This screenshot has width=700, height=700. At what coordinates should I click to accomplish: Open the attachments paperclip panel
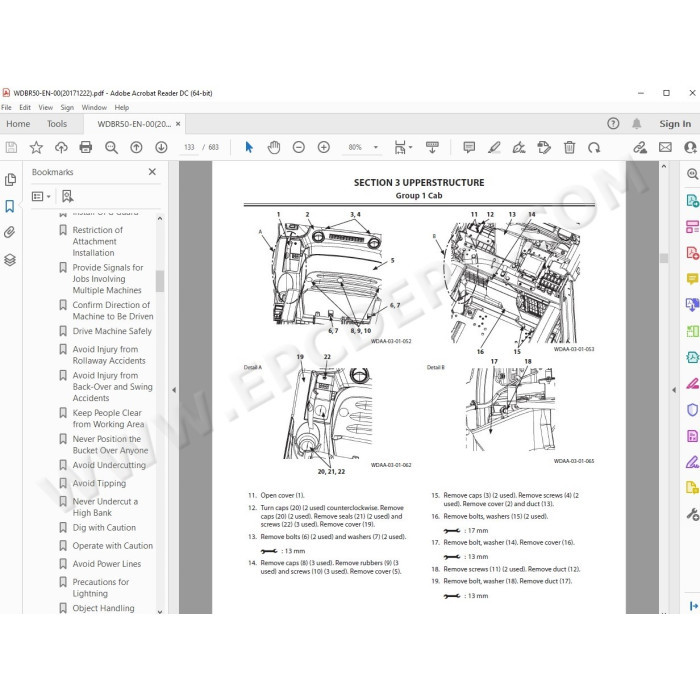point(9,232)
